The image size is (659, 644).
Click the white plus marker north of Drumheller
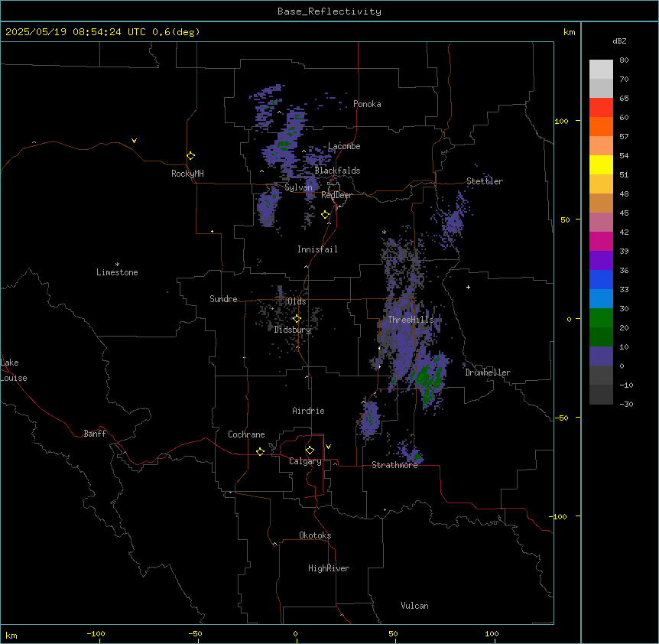click(468, 287)
